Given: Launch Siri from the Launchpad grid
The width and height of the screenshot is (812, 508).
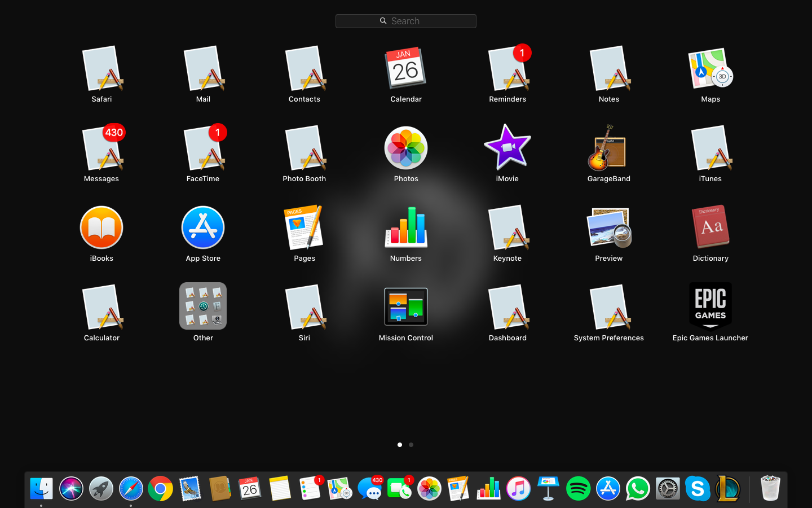Looking at the screenshot, I should [x=304, y=308].
